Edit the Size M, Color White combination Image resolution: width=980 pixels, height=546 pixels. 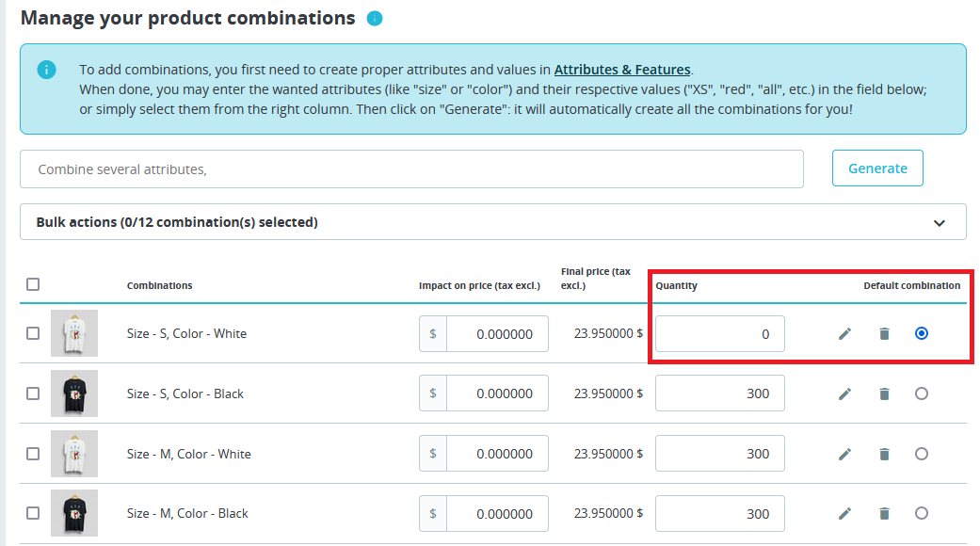pos(845,454)
